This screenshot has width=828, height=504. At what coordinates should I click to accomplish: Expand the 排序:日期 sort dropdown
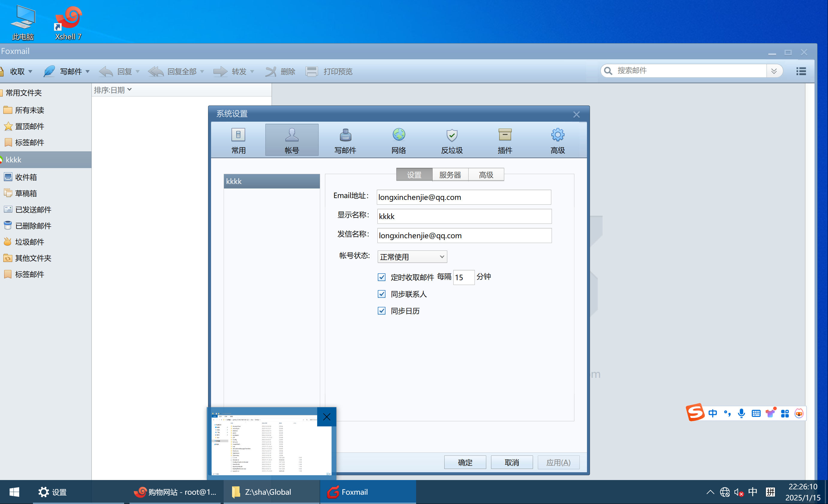tap(113, 90)
